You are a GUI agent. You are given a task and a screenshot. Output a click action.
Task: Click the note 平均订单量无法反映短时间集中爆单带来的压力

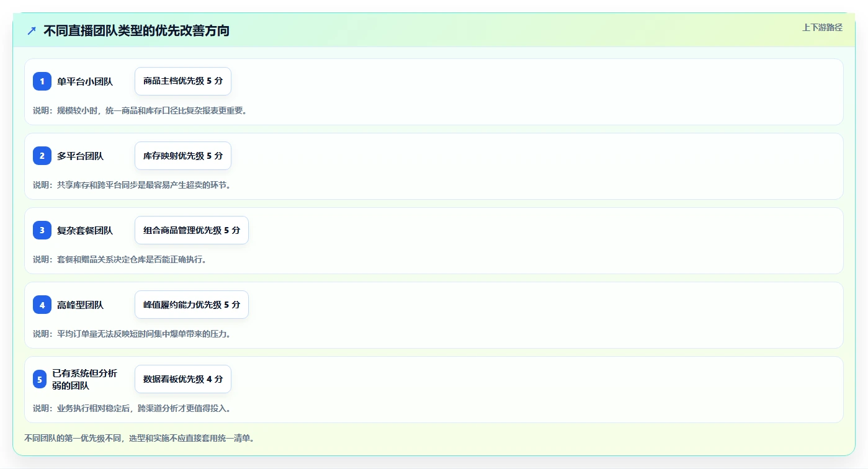(x=144, y=334)
